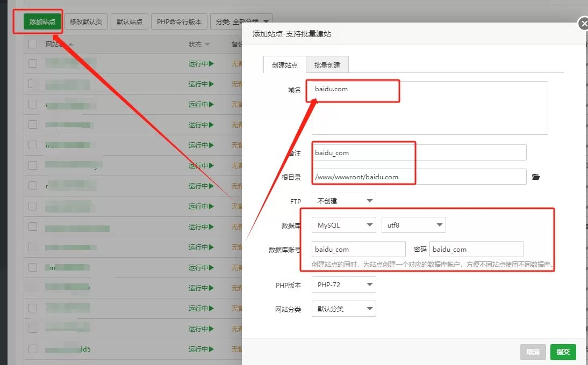
Task: Click the 运行中 play icon in the last row
Action: pyautogui.click(x=211, y=349)
